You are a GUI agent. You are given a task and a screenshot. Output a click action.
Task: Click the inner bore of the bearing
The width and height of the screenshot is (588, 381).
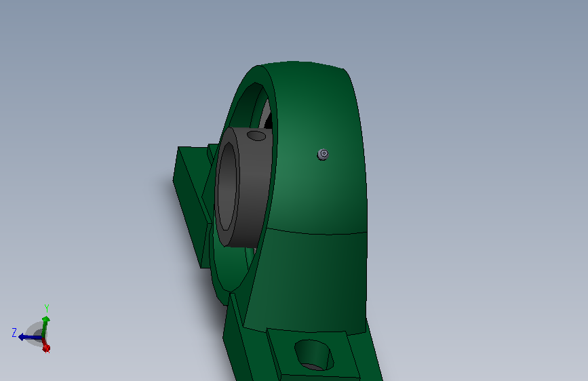pyautogui.click(x=228, y=186)
